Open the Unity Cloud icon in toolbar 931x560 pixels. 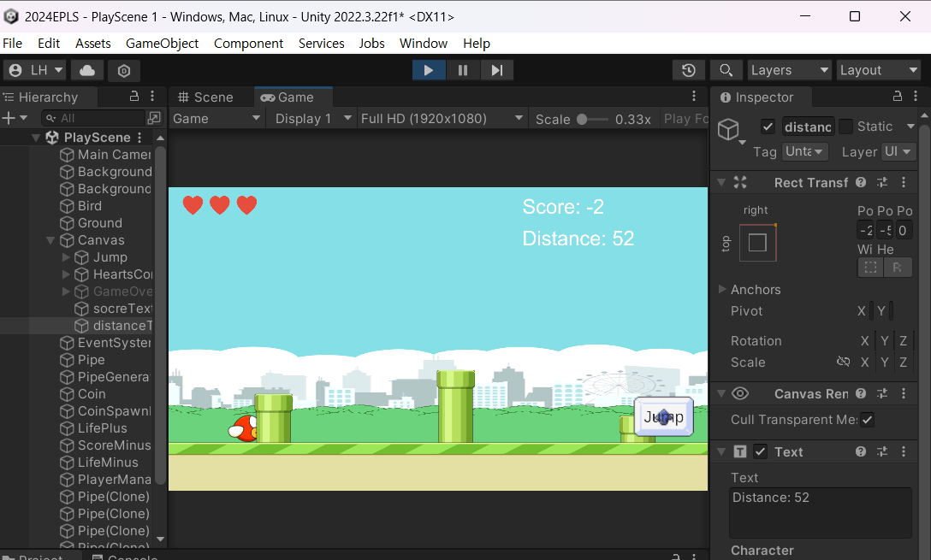(x=86, y=71)
